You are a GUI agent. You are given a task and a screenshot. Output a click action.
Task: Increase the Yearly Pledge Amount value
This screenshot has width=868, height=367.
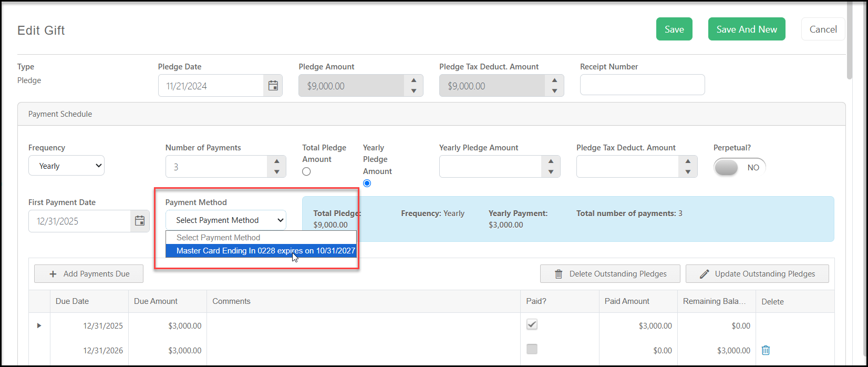pos(551,161)
